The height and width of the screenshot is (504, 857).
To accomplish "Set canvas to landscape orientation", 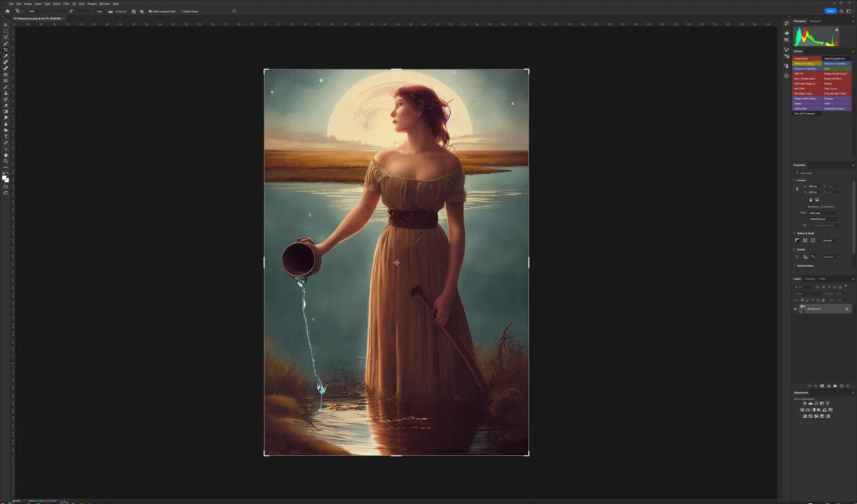I will click(817, 199).
